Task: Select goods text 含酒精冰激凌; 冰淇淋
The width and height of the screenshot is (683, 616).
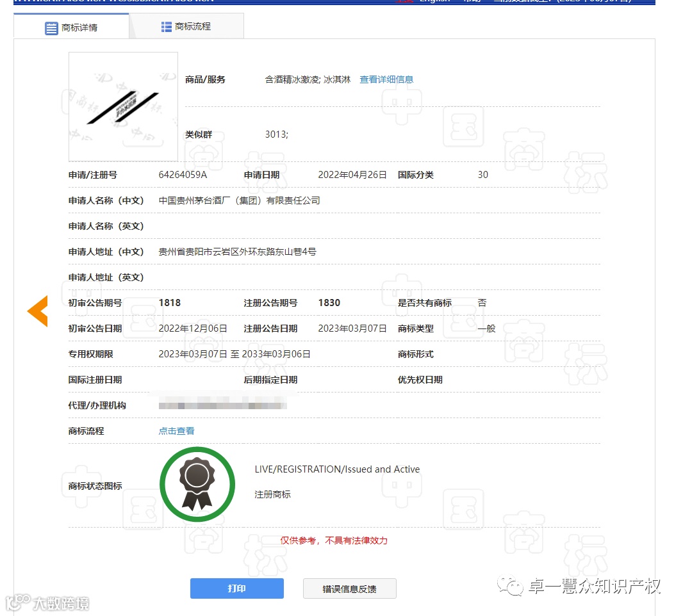Action: [308, 79]
